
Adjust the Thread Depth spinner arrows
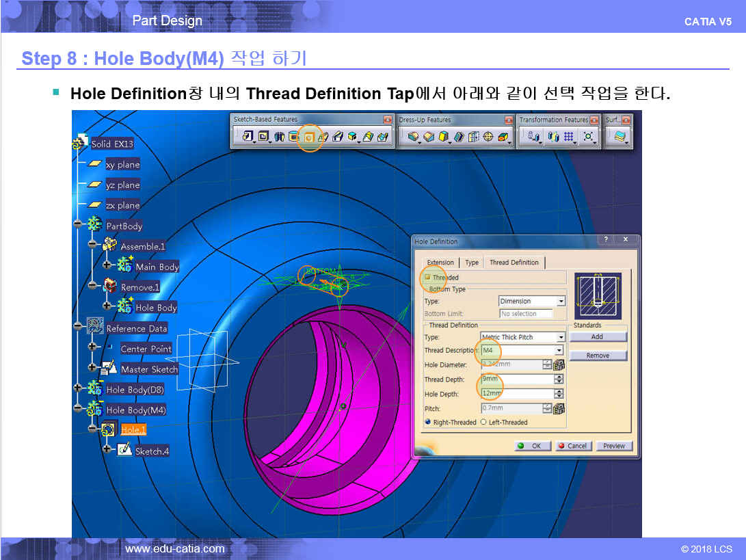[x=559, y=379]
